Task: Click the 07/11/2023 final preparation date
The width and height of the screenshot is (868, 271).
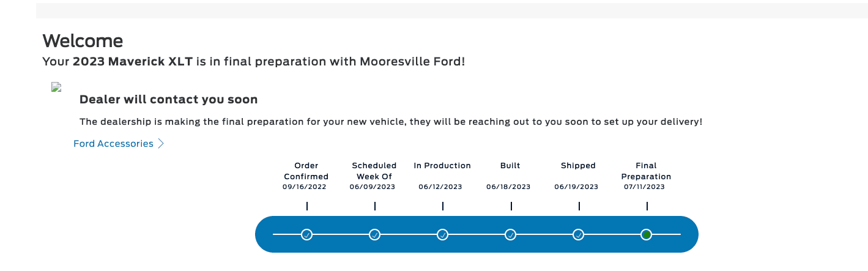Action: tap(644, 187)
